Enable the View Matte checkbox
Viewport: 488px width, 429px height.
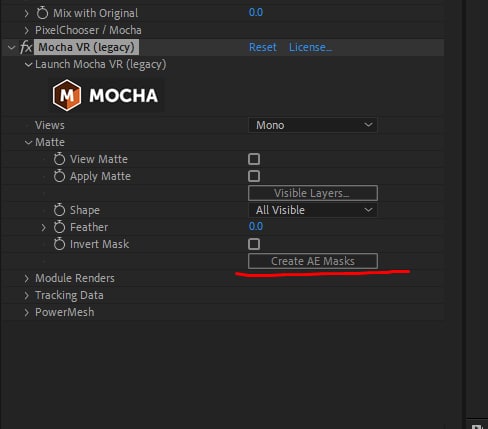254,159
